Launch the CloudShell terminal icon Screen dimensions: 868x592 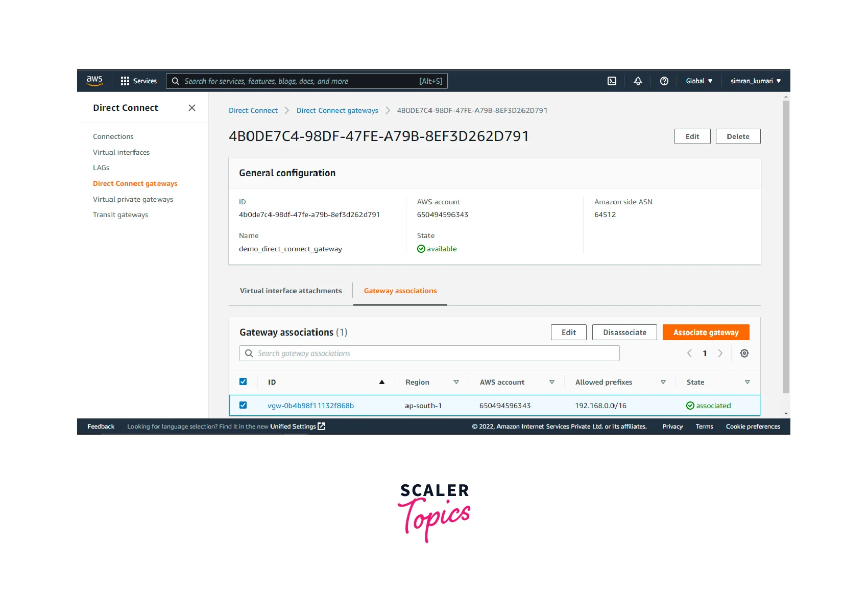pos(612,81)
